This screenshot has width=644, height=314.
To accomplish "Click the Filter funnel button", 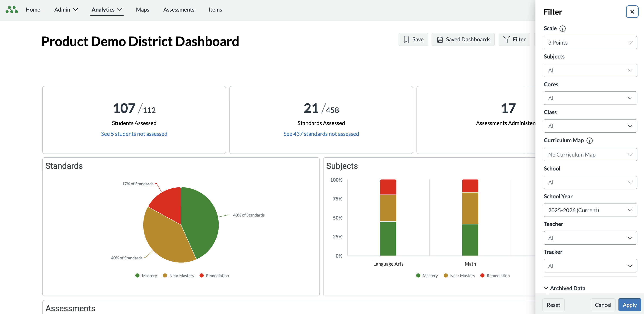I will click(x=514, y=39).
